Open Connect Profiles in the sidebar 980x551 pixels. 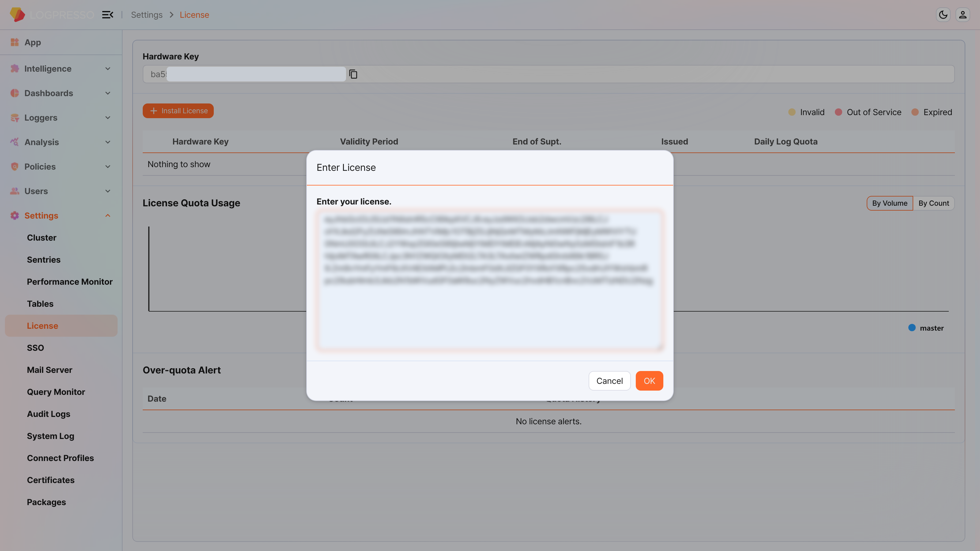pyautogui.click(x=61, y=458)
